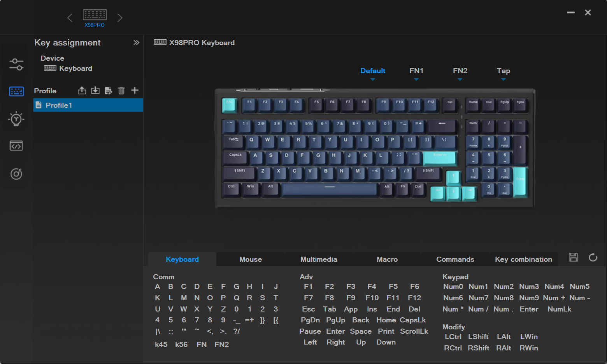
Task: Choose Pause in the Adv key list
Action: pyautogui.click(x=310, y=331)
